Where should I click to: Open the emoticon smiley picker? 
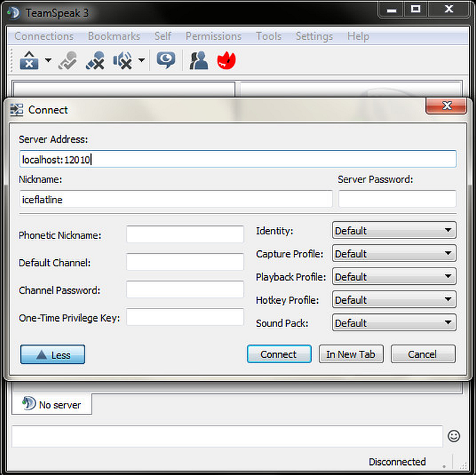click(x=454, y=436)
